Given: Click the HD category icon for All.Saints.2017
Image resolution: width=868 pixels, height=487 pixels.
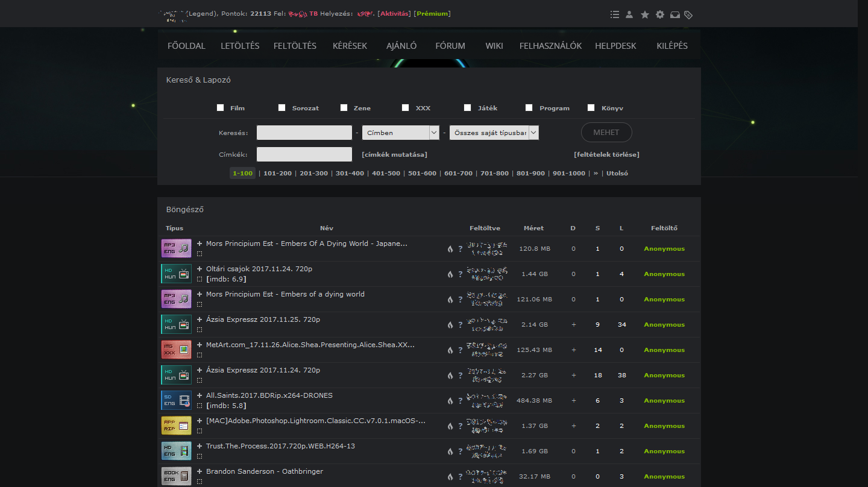Looking at the screenshot, I should click(x=176, y=400).
